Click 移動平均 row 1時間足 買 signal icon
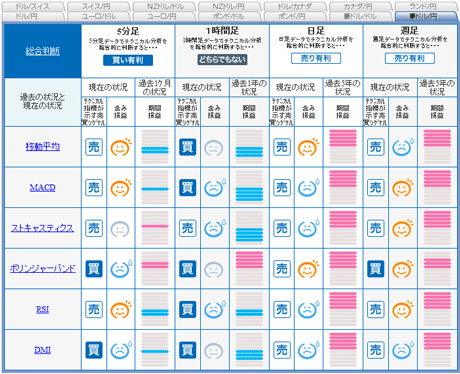460x374 pixels. (x=188, y=147)
